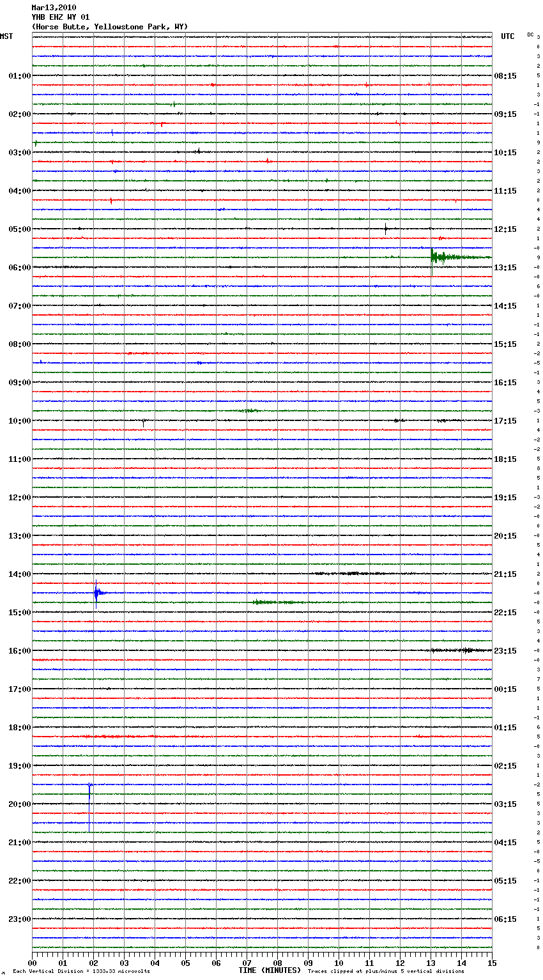Click the '13:15' UTC time label
543x980 pixels.
click(505, 268)
